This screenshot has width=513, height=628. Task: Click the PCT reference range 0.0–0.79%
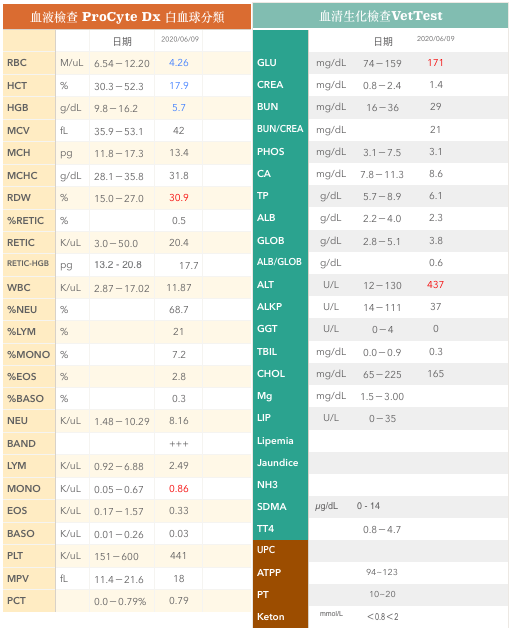click(x=120, y=602)
